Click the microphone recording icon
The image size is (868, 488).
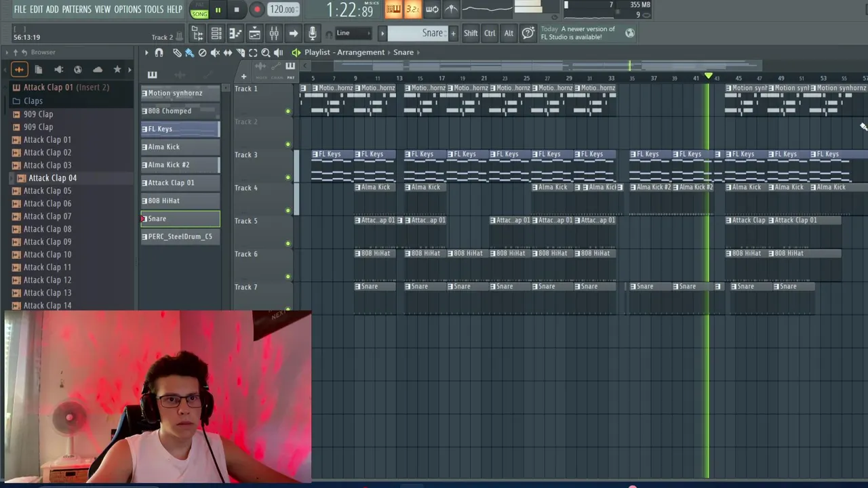[312, 33]
